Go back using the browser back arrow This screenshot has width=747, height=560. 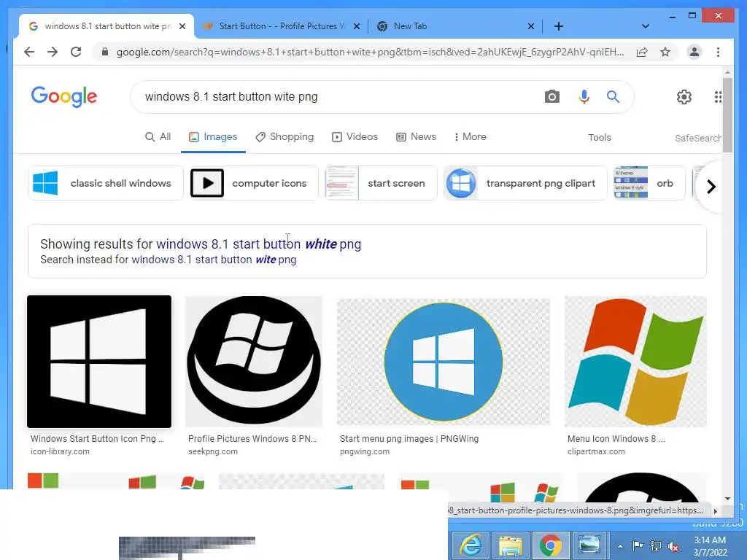click(29, 52)
